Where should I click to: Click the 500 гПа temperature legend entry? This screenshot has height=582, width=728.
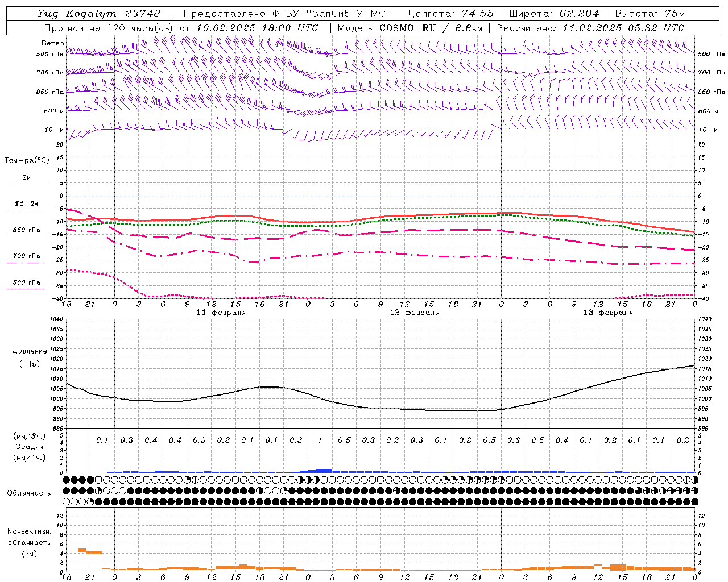27,282
